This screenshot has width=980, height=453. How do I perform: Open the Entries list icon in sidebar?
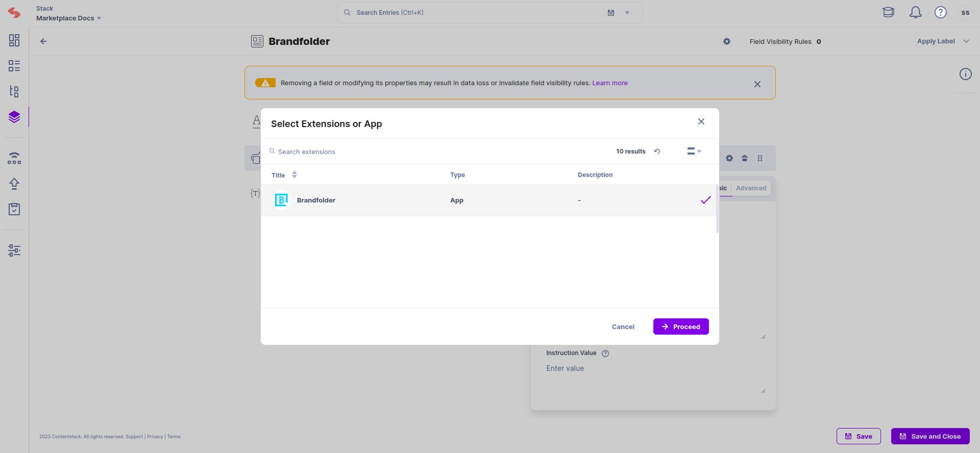click(14, 66)
